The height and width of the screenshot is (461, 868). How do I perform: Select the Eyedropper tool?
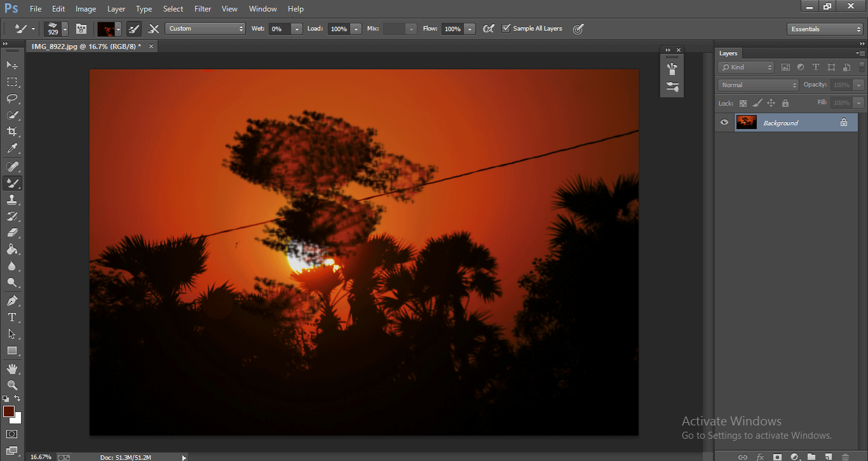click(x=12, y=149)
